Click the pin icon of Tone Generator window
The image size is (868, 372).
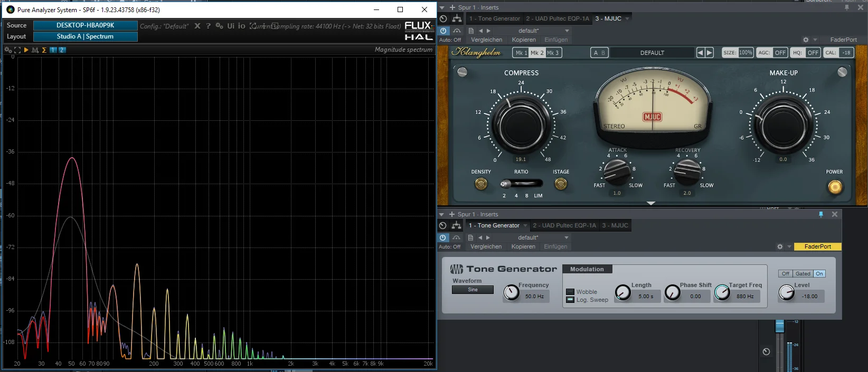click(x=821, y=214)
